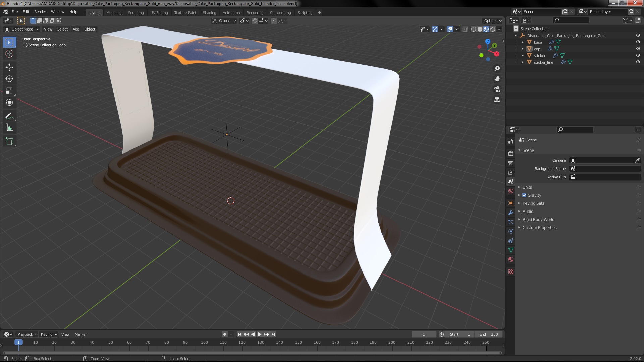644x362 pixels.
Task: Activate the Move tool
Action: tap(9, 67)
